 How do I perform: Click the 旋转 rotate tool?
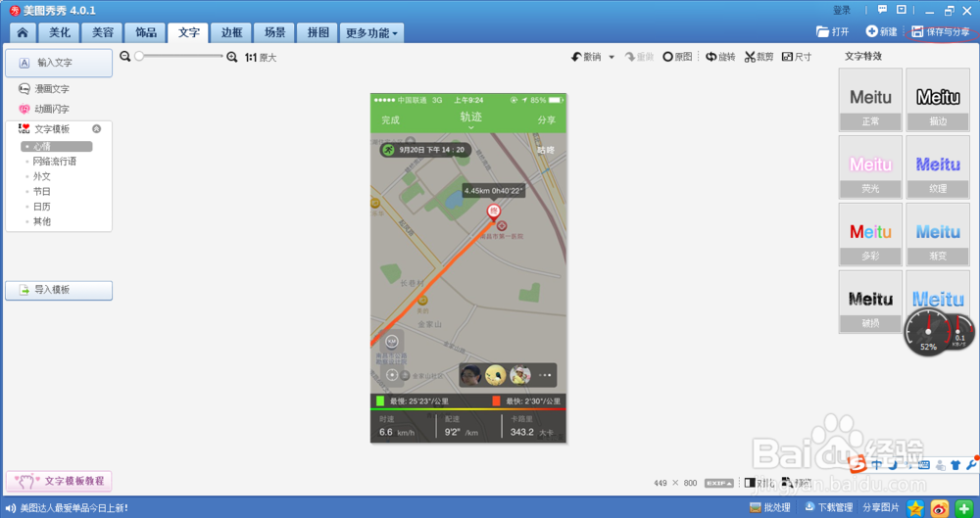pos(720,57)
